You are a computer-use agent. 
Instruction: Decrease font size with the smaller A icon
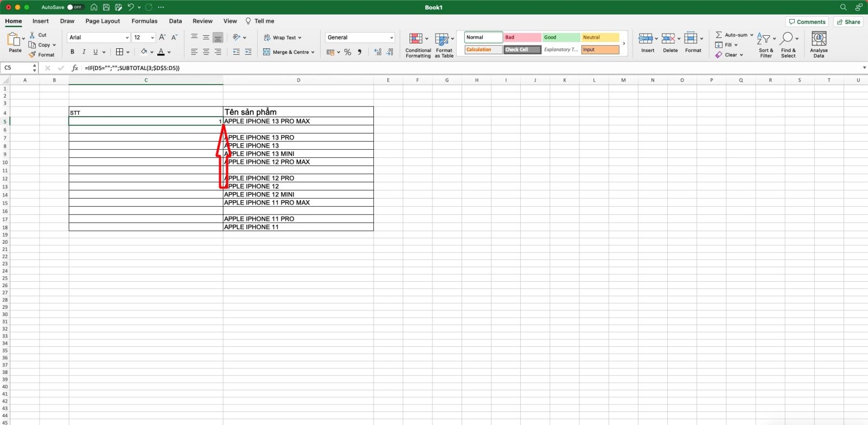[174, 37]
